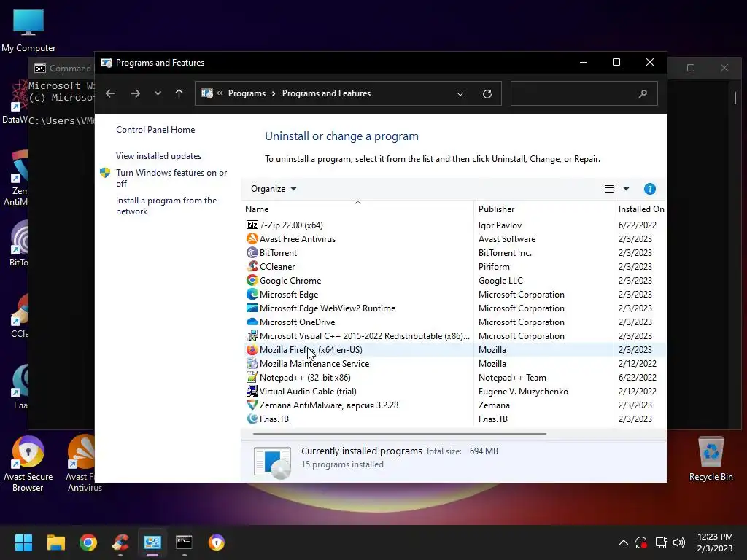Select the Microsoft OneDrive program name

tap(298, 322)
